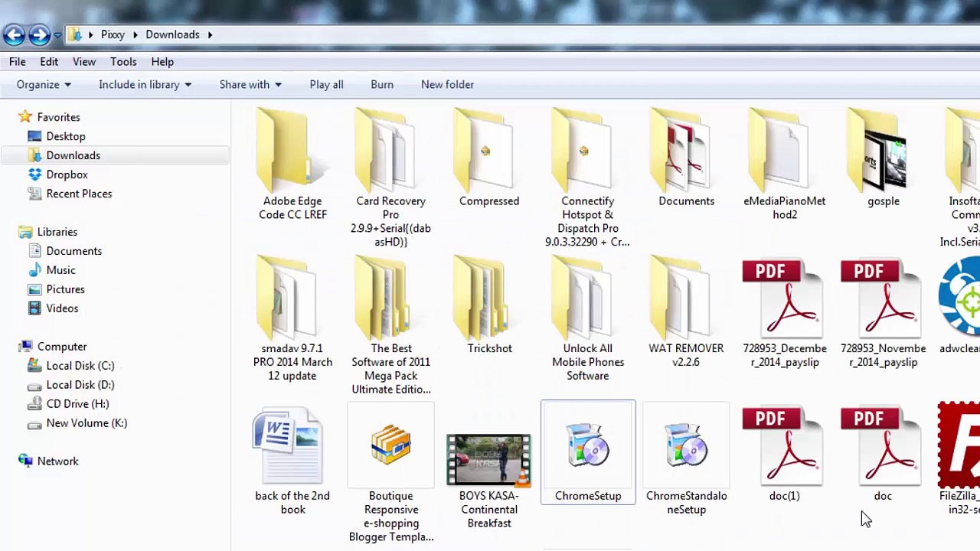Screen dimensions: 980x551
Task: Select the back of the 2nd book document
Action: click(x=292, y=461)
